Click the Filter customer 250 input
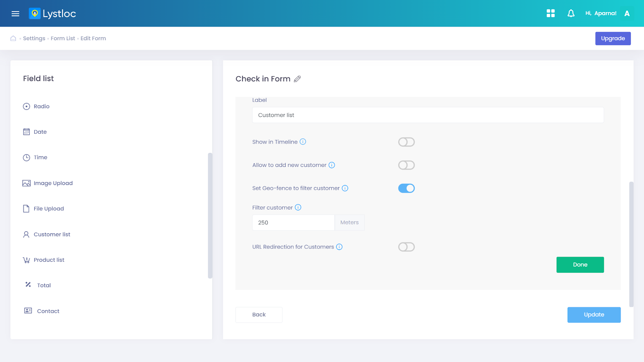644x362 pixels. point(293,222)
